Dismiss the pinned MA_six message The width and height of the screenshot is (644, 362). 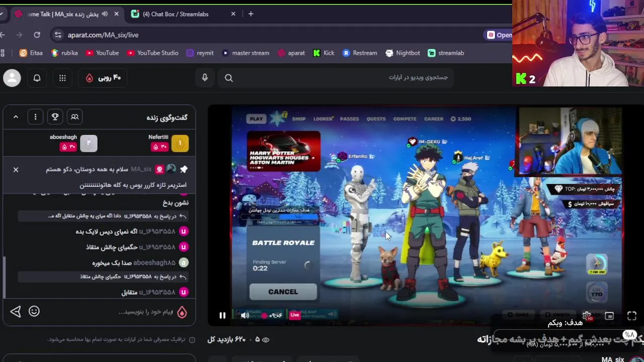pos(16,169)
